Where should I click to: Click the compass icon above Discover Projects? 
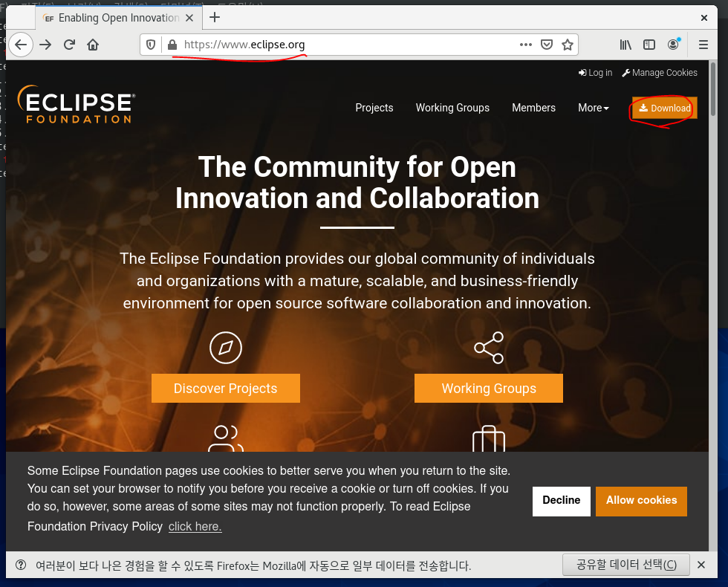[226, 348]
